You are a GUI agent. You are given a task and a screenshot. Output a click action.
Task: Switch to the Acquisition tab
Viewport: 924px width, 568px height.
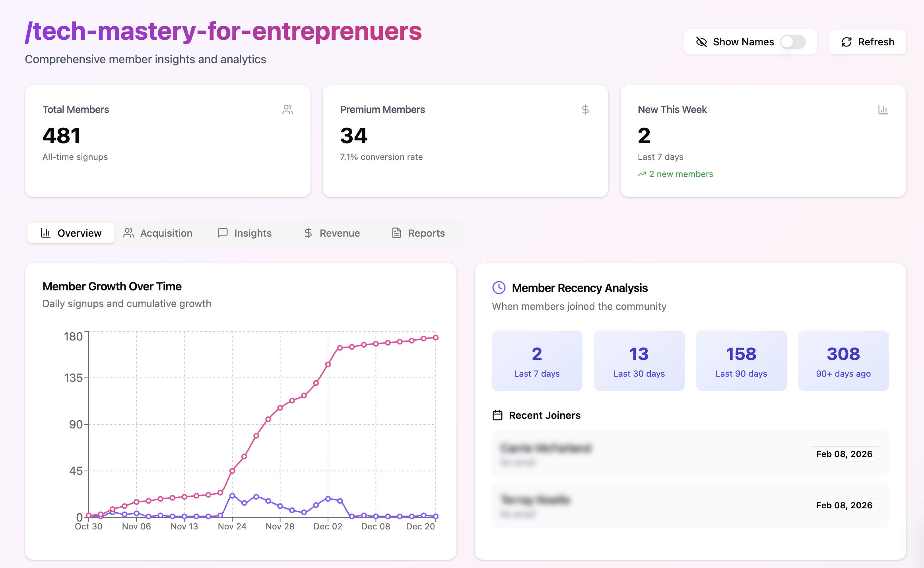pos(158,233)
